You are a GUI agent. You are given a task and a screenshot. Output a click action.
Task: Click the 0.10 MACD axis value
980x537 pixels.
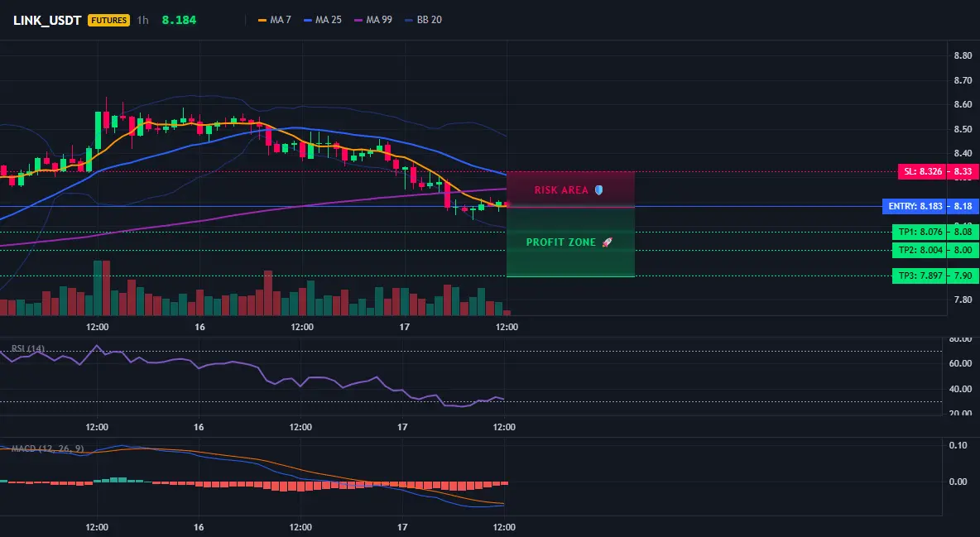point(958,445)
